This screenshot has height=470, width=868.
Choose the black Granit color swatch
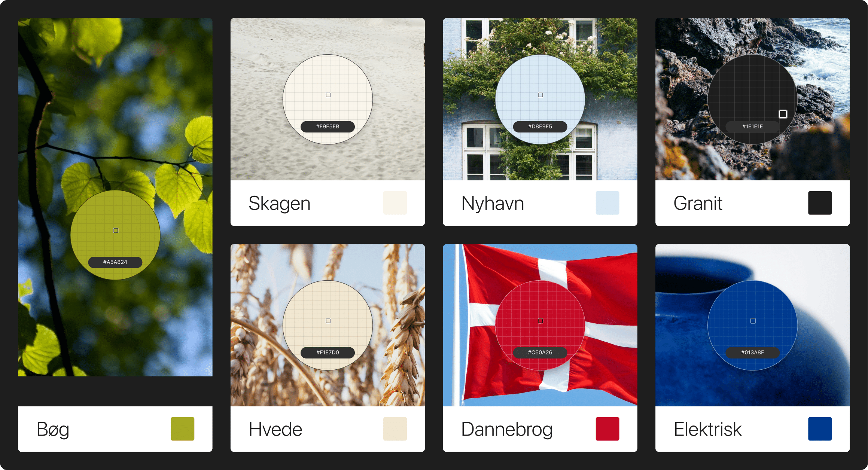[x=820, y=203]
